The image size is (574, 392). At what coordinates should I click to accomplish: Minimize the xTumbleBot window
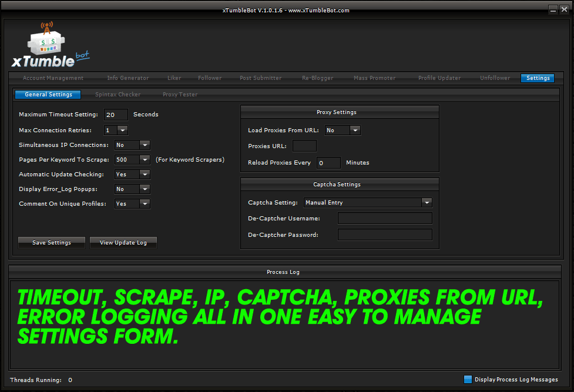point(553,10)
